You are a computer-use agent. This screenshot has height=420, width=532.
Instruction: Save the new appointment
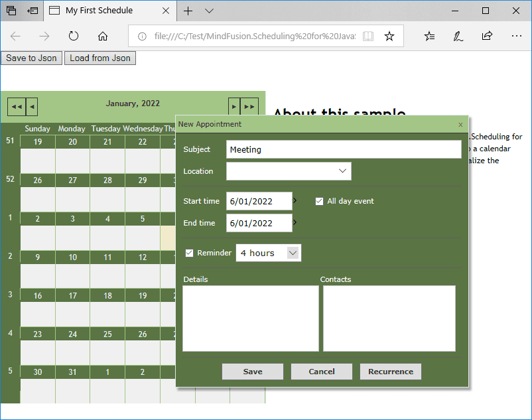click(253, 372)
